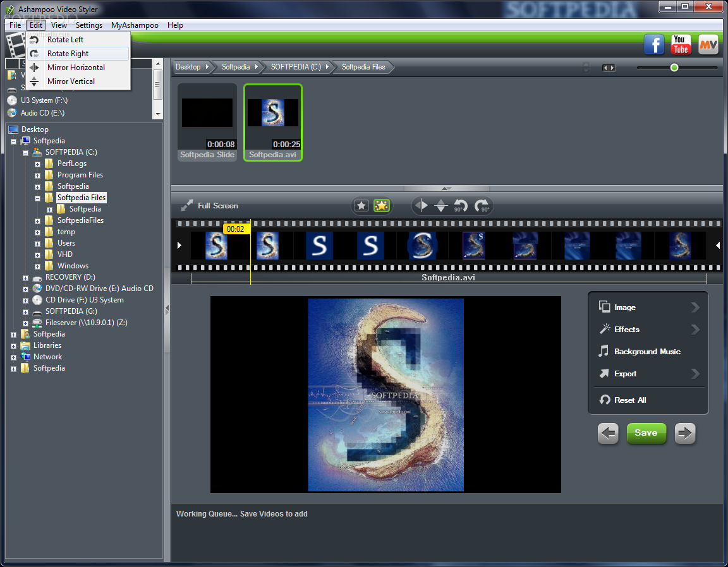
Task: Click the drive list scrollbar down arrow
Action: [x=158, y=114]
